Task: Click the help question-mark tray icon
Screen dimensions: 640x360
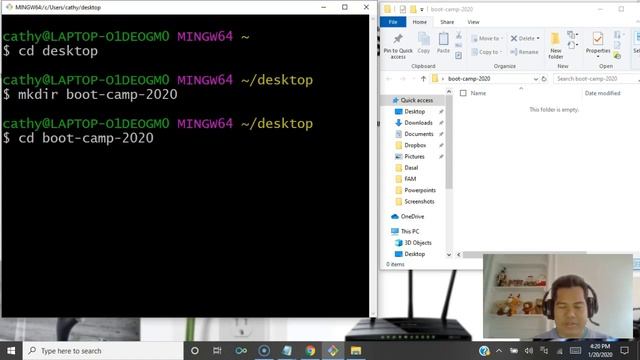Action: 484,351
